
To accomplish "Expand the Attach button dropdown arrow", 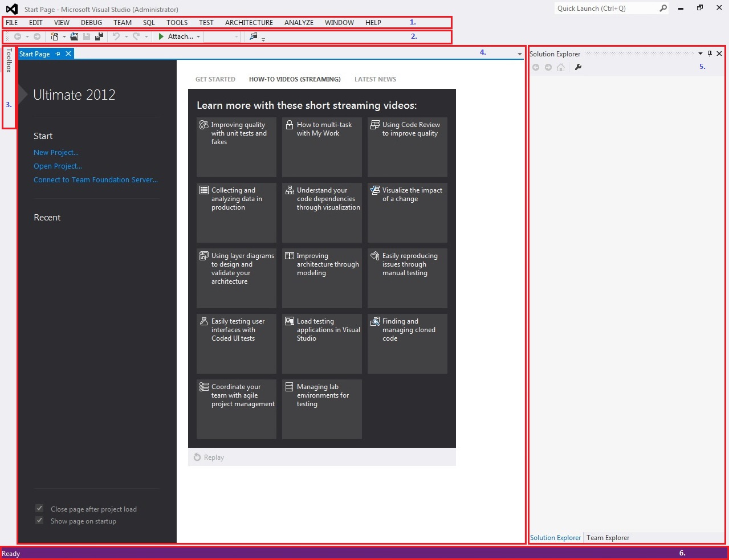I will [x=198, y=37].
